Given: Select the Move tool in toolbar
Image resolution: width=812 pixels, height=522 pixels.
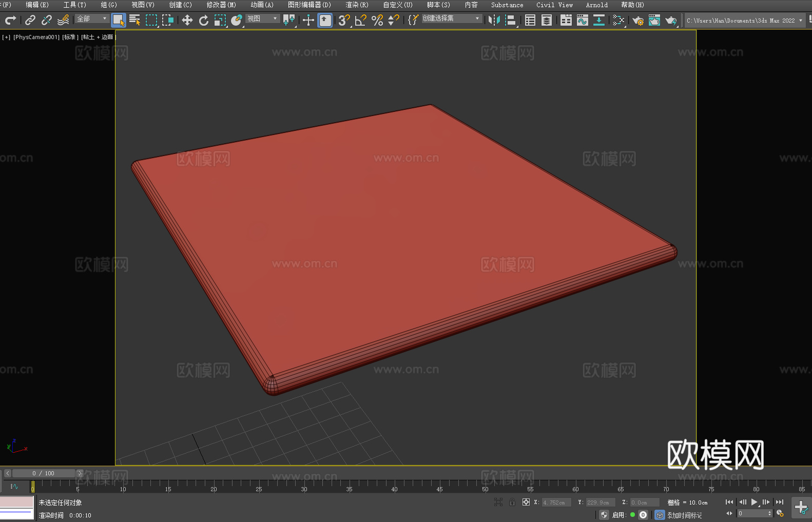Looking at the screenshot, I should (187, 20).
